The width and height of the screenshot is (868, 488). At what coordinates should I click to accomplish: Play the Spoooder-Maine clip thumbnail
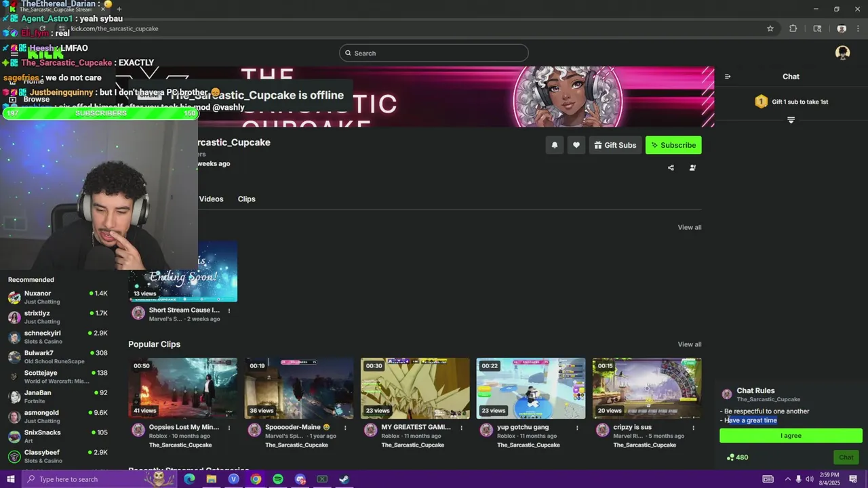click(299, 388)
